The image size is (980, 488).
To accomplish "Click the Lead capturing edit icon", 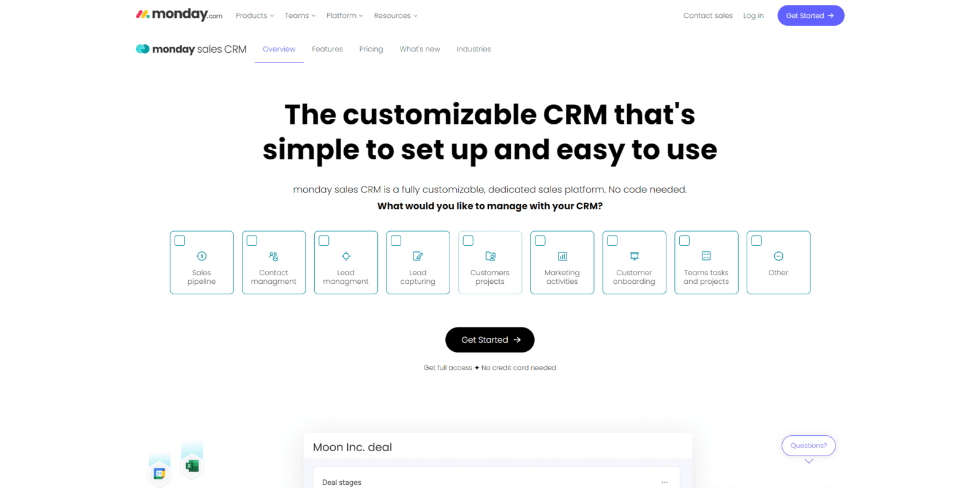I will click(x=418, y=256).
